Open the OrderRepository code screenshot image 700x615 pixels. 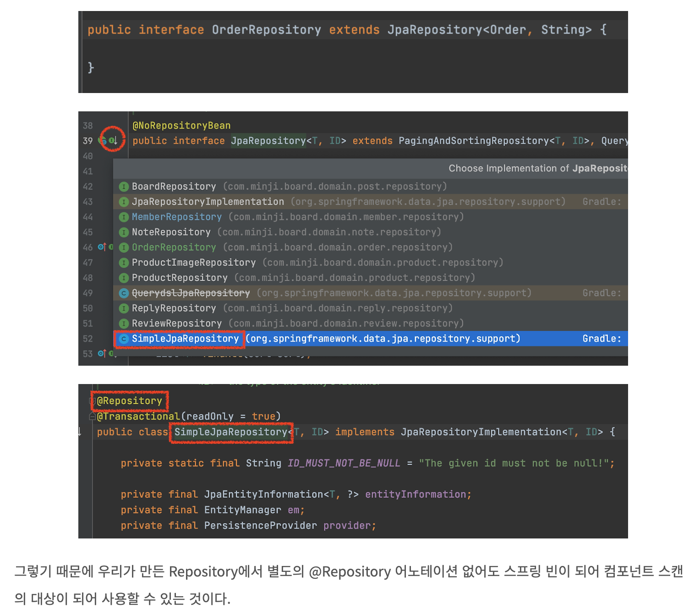[353, 52]
